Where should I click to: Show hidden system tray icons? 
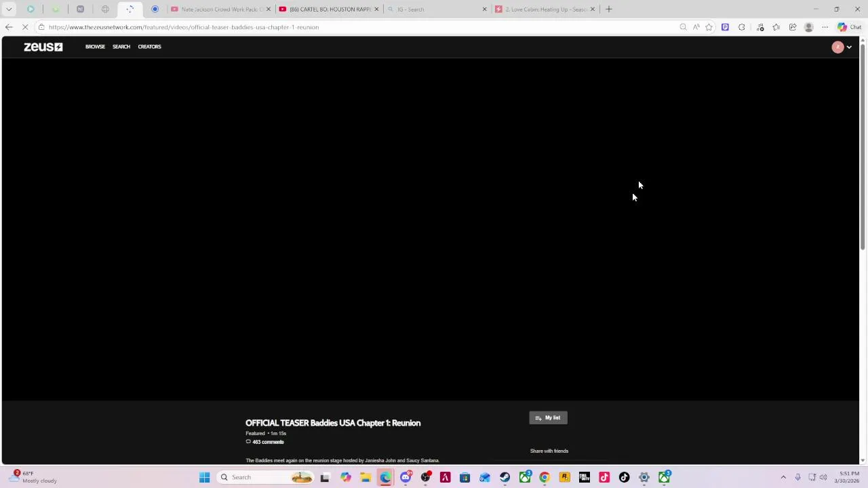coord(783,477)
